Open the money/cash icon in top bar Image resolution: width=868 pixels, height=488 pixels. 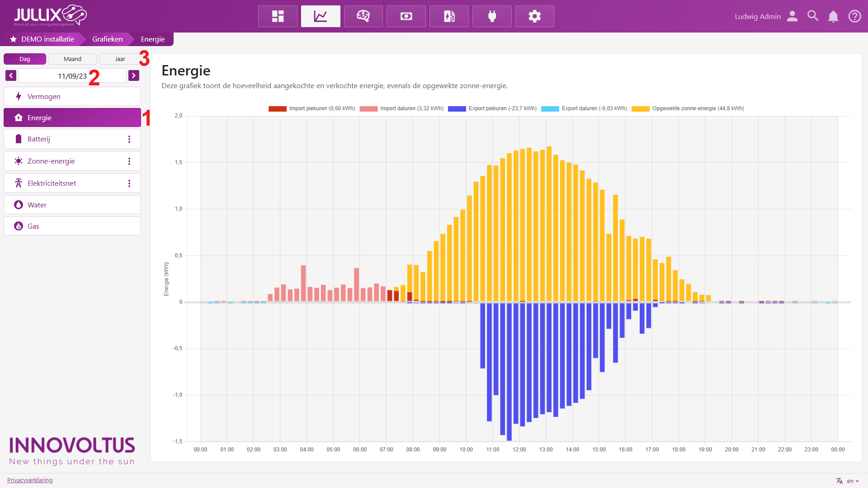coord(406,16)
